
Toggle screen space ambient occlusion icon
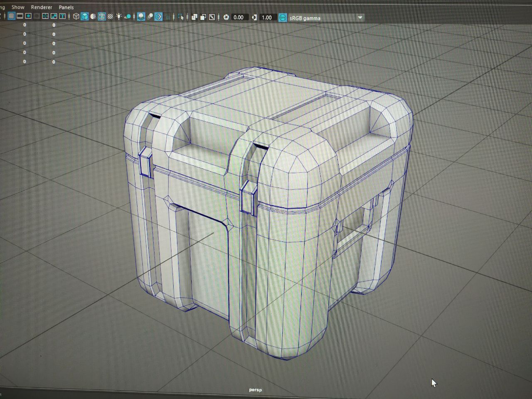(141, 17)
